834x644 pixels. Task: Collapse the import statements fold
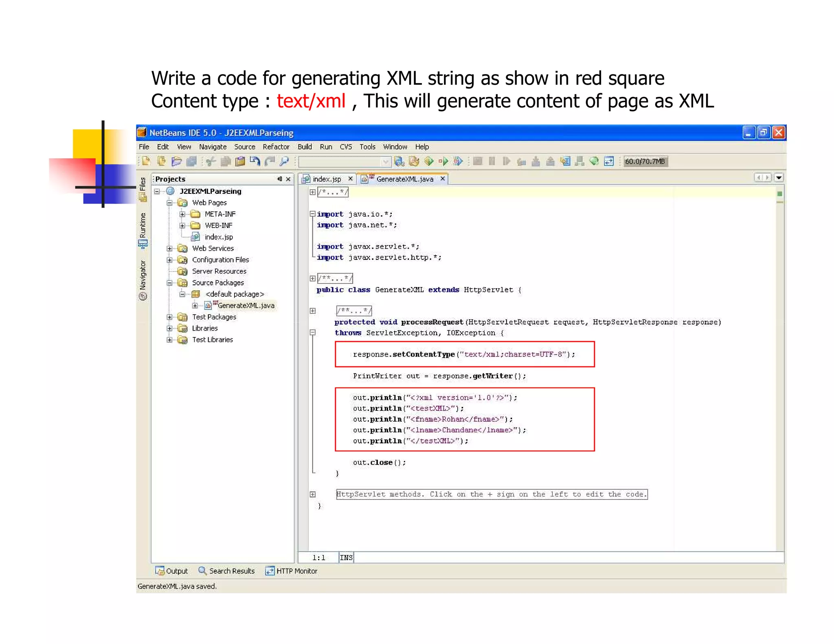point(312,213)
